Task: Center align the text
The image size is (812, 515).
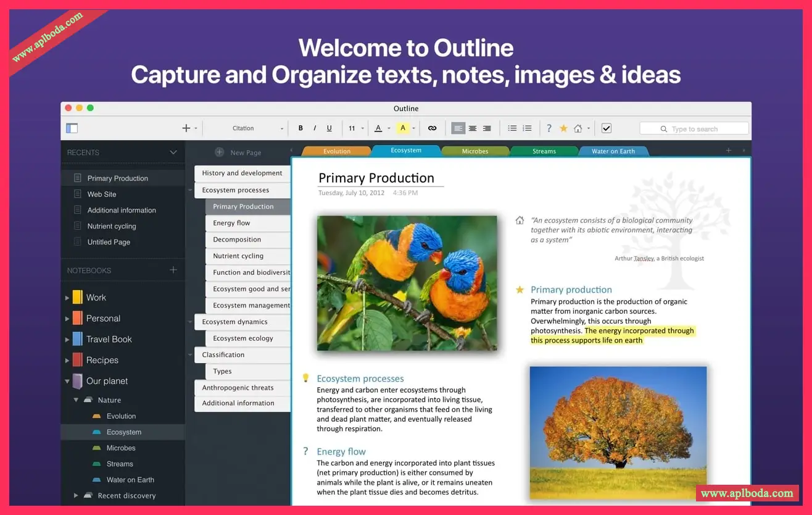Action: coord(473,128)
